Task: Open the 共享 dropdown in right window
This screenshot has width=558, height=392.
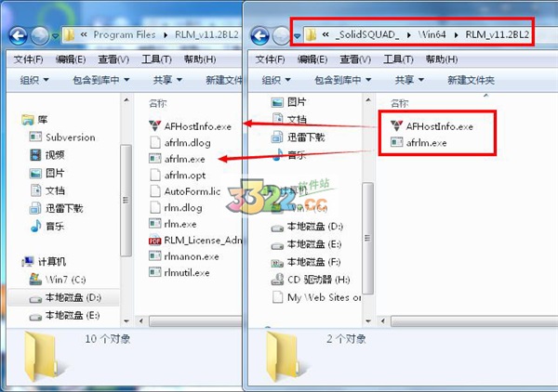Action: (409, 80)
